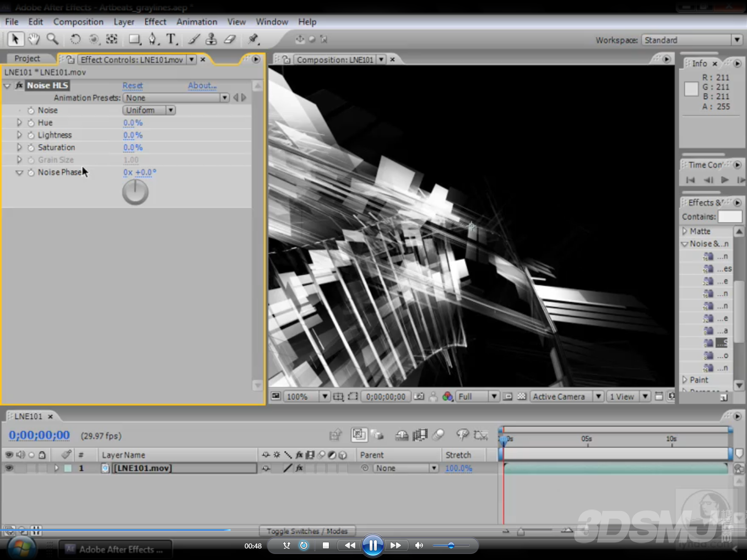Viewport: 747px width, 560px height.
Task: Stop the video player
Action: [326, 546]
